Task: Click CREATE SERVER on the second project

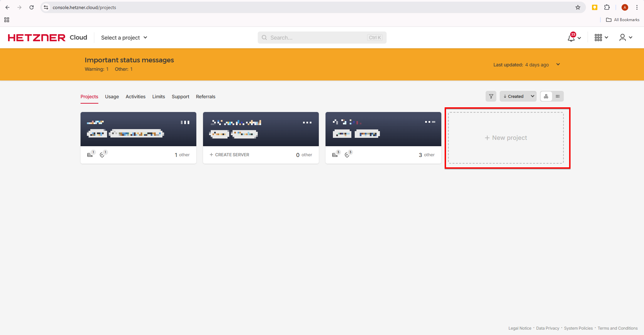Action: click(x=230, y=155)
